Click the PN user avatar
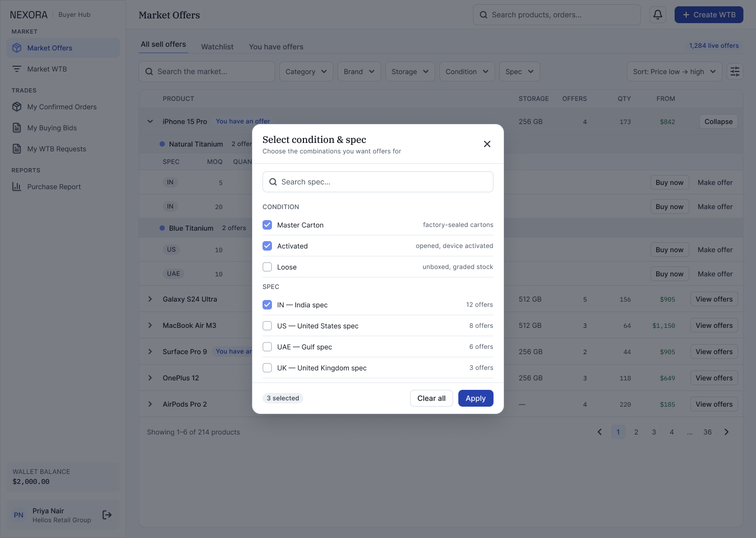 19,515
